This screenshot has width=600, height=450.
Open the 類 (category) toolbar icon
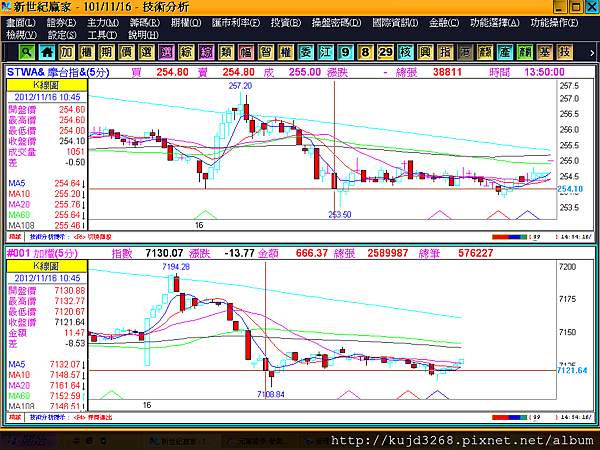pyautogui.click(x=226, y=52)
